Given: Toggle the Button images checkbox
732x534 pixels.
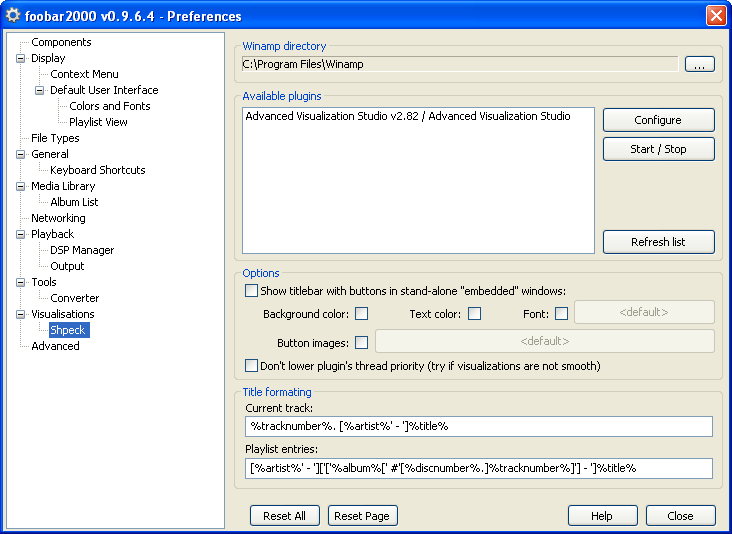Looking at the screenshot, I should point(361,343).
